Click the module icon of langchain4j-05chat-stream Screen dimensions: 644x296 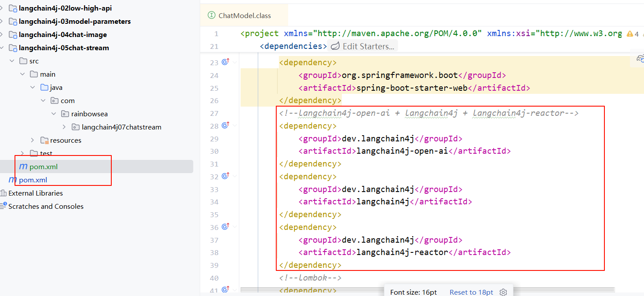click(13, 48)
